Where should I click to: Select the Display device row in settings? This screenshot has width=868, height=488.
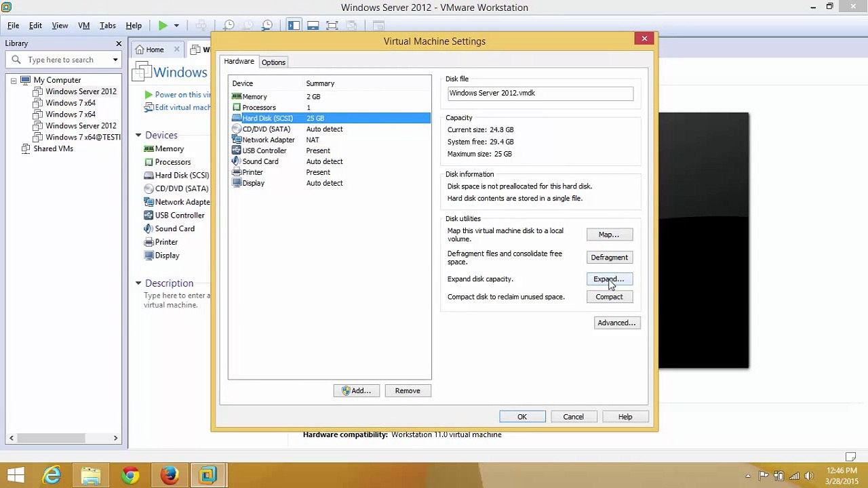pyautogui.click(x=330, y=184)
